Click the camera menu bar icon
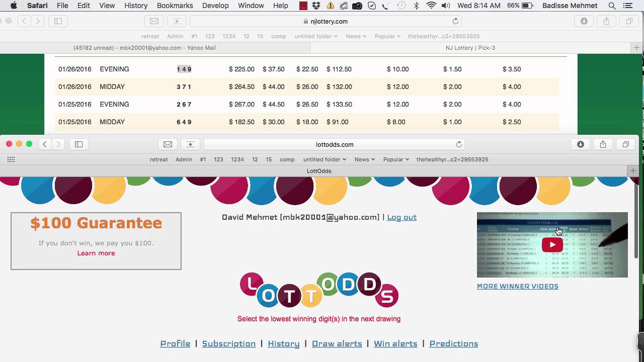This screenshot has height=362, width=644. tap(357, 6)
